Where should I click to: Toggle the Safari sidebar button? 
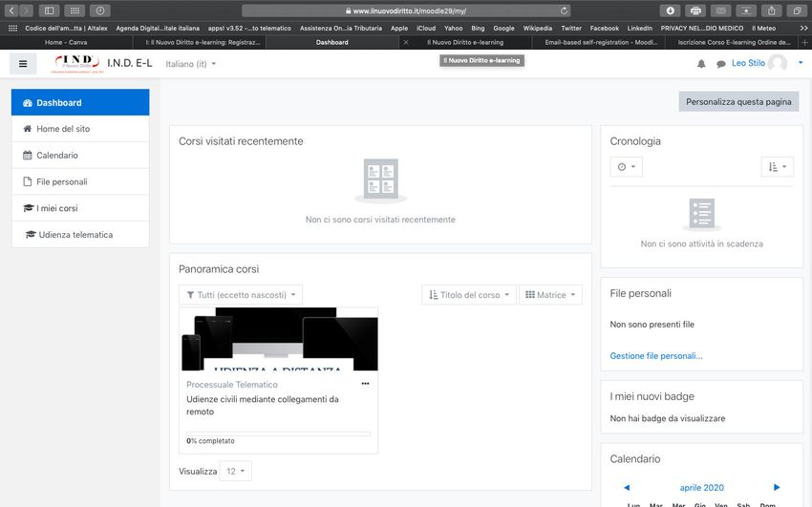click(x=49, y=11)
